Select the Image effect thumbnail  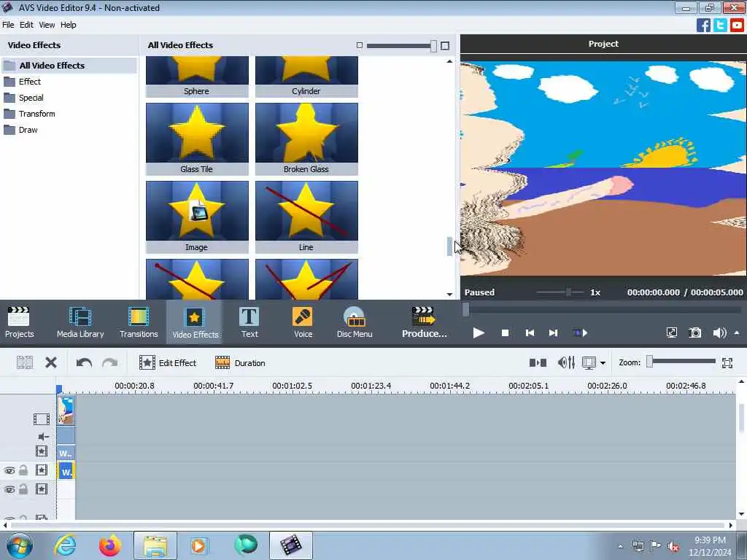click(197, 217)
